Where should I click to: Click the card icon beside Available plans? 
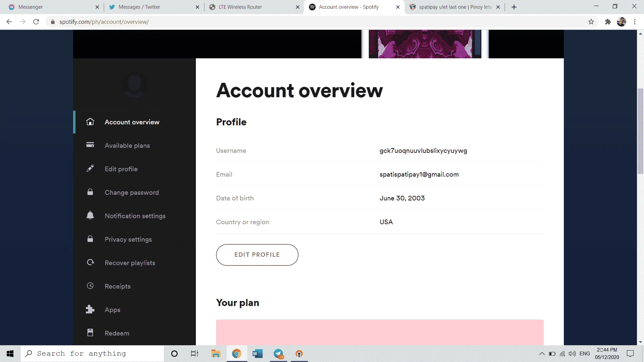90,145
